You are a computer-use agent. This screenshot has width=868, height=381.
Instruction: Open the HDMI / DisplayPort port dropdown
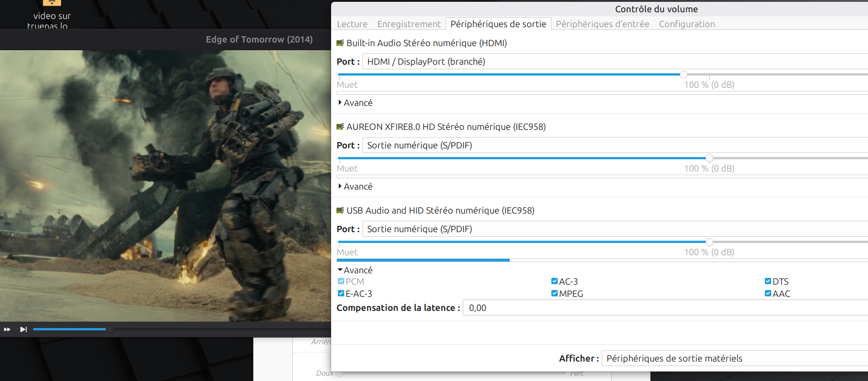click(615, 62)
